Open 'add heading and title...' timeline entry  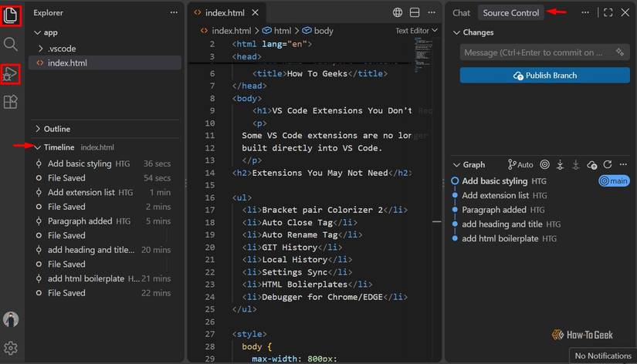[105, 250]
